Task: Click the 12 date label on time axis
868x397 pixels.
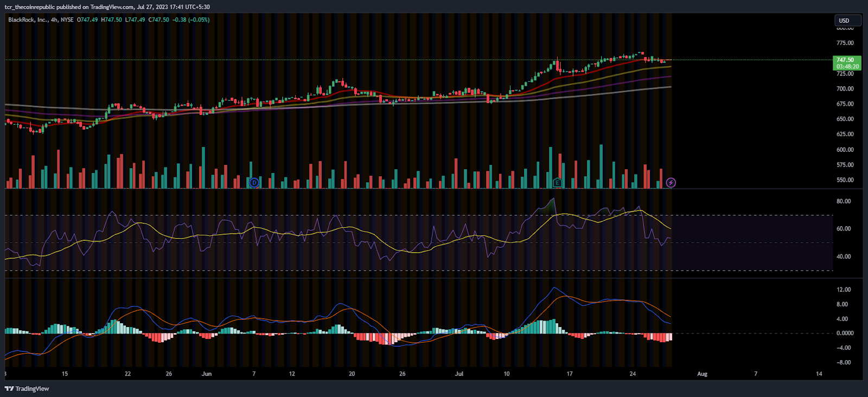Action: [292, 374]
